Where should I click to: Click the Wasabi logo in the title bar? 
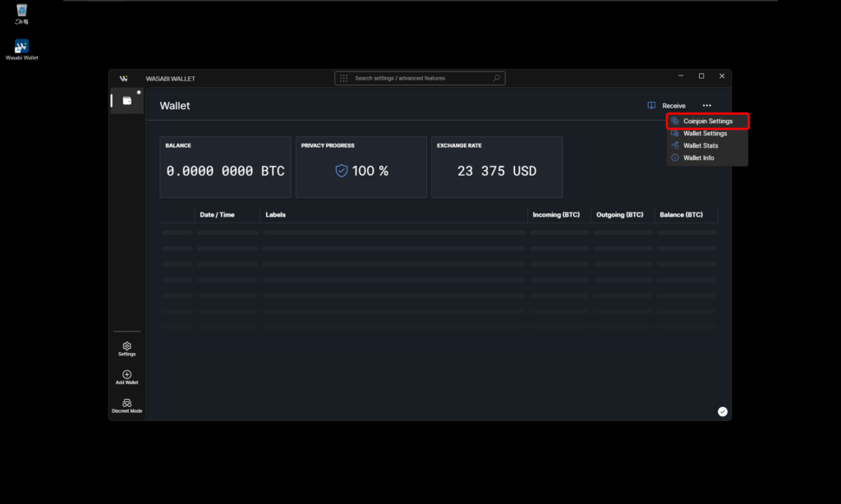(124, 78)
